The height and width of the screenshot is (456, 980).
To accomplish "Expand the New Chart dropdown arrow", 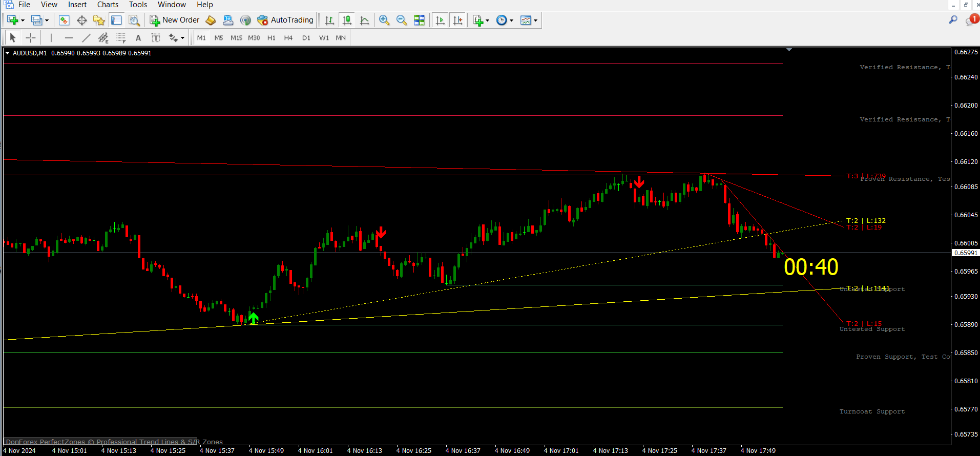I will point(23,20).
